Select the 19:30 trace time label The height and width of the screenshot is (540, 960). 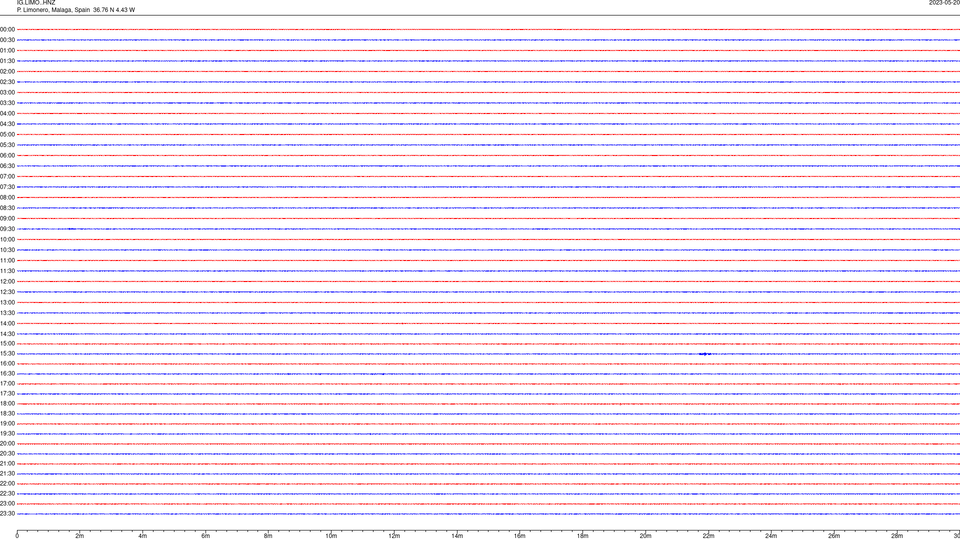(7, 434)
